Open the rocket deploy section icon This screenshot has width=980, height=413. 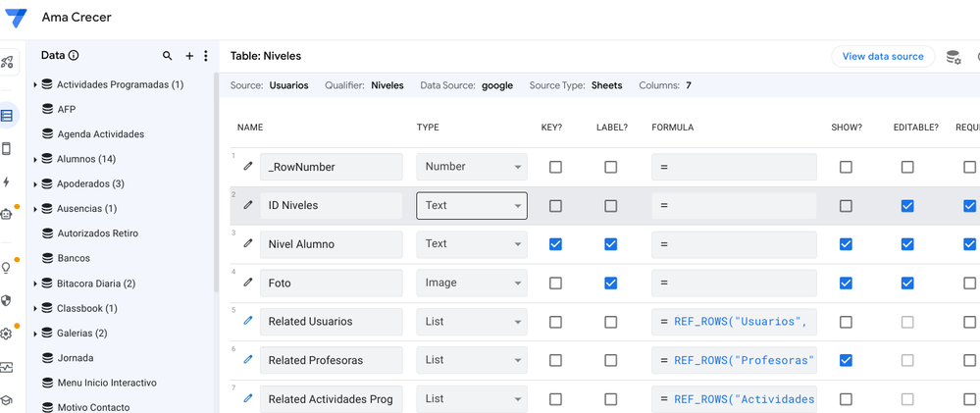[x=7, y=61]
